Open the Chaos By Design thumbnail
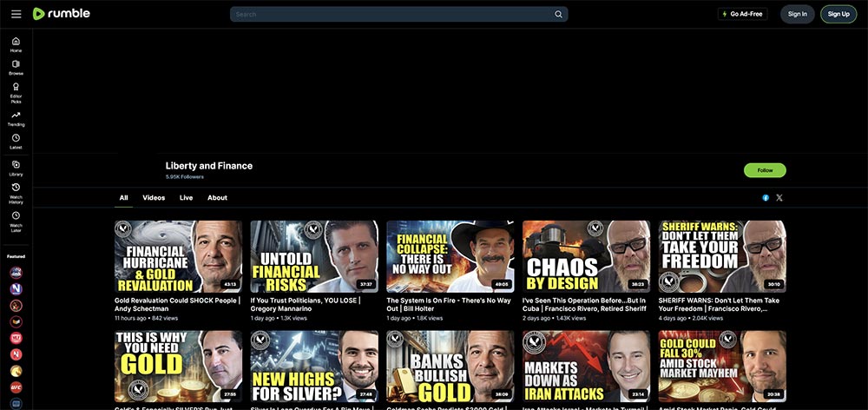Image resolution: width=868 pixels, height=410 pixels. (x=586, y=256)
